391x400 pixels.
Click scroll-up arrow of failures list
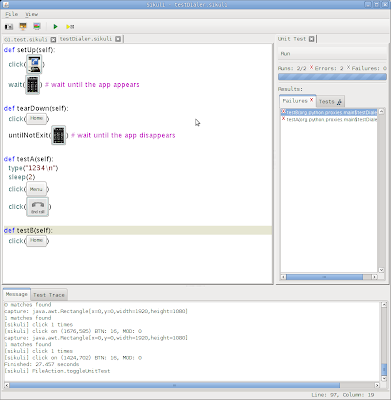click(x=381, y=112)
